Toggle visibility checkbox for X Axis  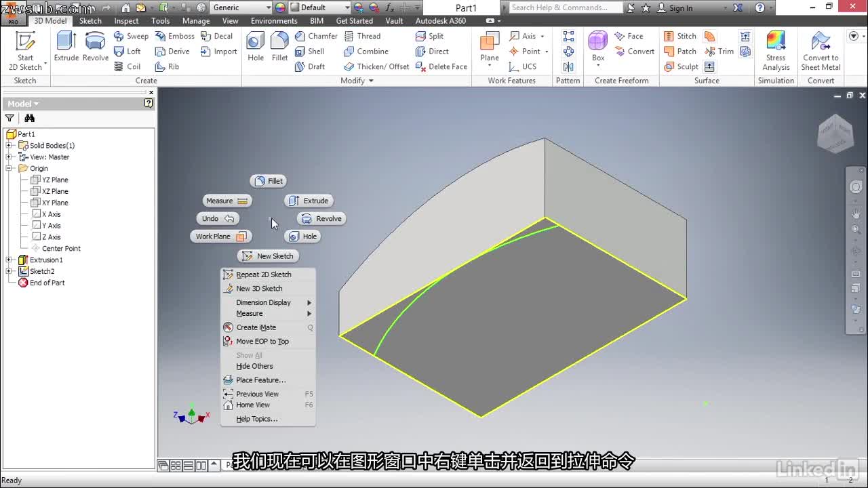click(x=35, y=214)
